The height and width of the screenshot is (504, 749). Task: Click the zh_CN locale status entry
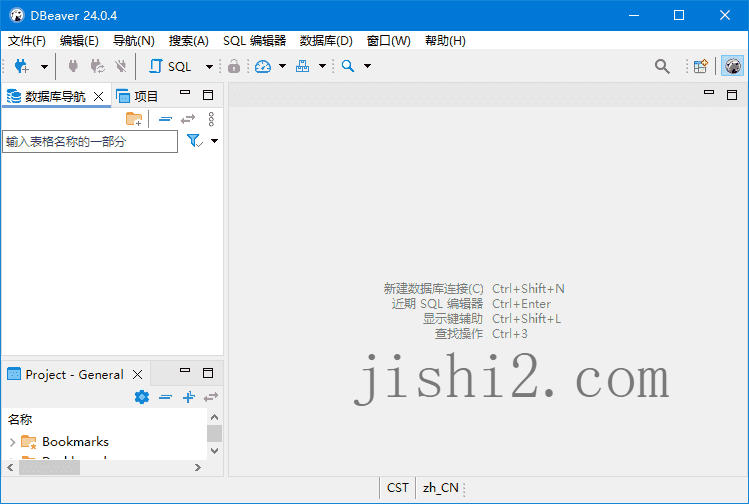(x=440, y=488)
